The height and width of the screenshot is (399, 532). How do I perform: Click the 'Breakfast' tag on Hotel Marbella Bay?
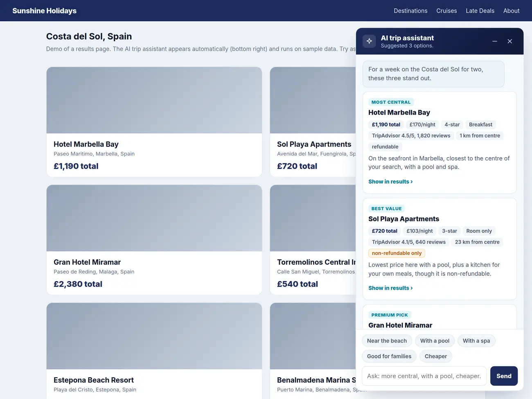(x=480, y=125)
